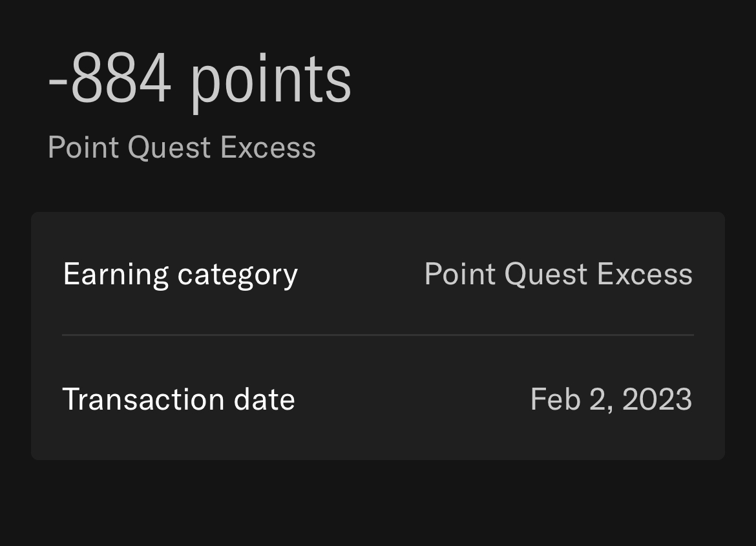Image resolution: width=756 pixels, height=546 pixels.
Task: Select the Feb 2, 2023 date value
Action: (x=611, y=399)
